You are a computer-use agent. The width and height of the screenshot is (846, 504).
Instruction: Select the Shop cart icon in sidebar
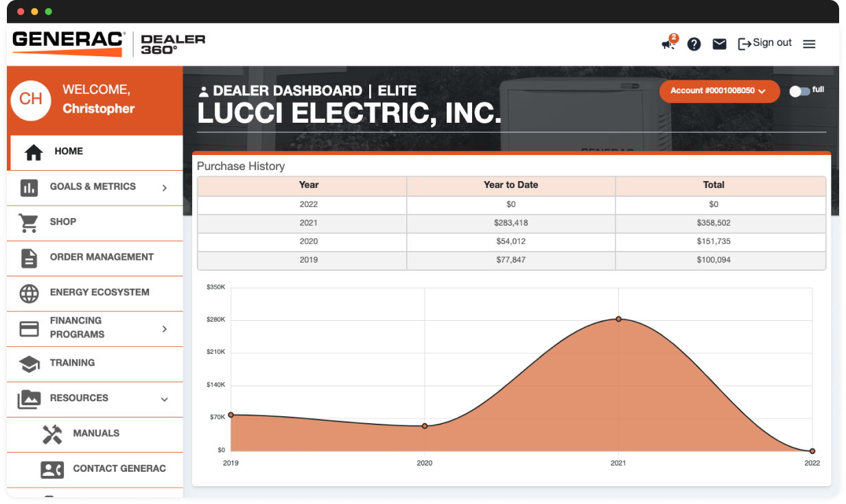(x=30, y=222)
